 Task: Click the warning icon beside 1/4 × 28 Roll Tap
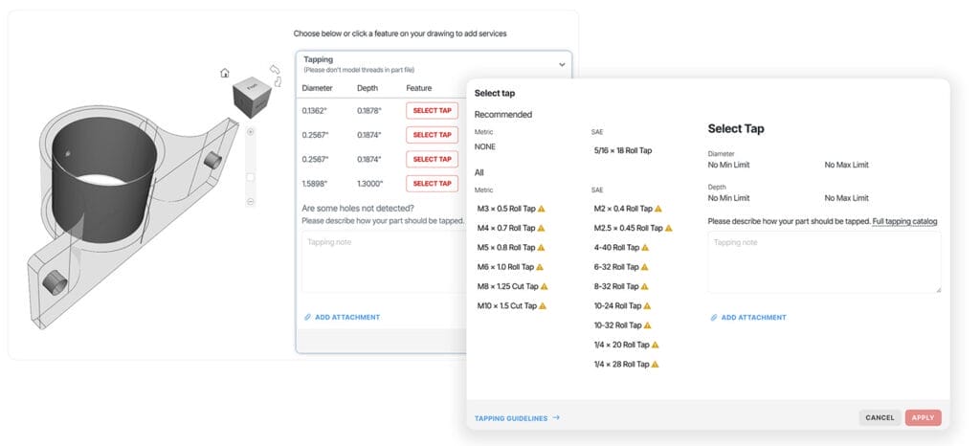tap(656, 365)
